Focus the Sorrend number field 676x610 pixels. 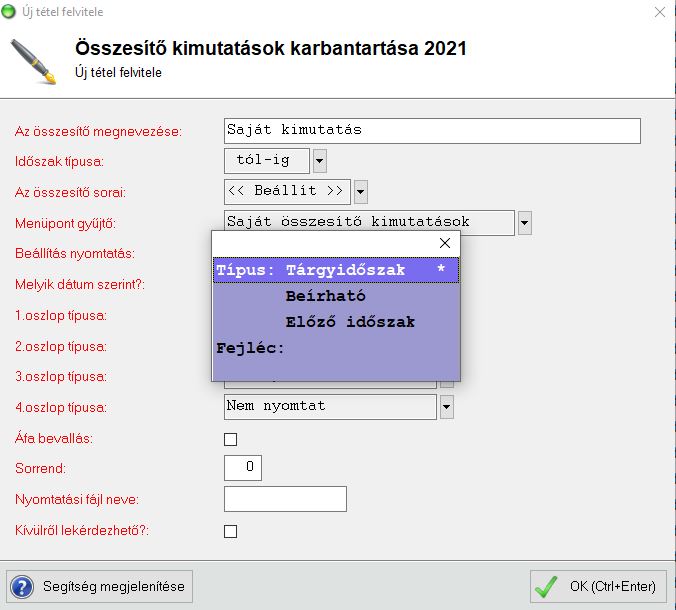[243, 467]
